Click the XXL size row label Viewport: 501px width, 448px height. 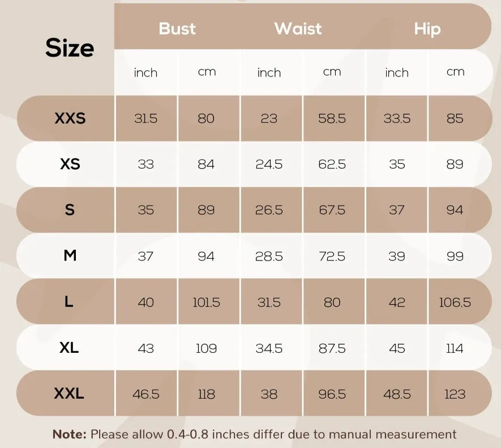click(x=69, y=393)
